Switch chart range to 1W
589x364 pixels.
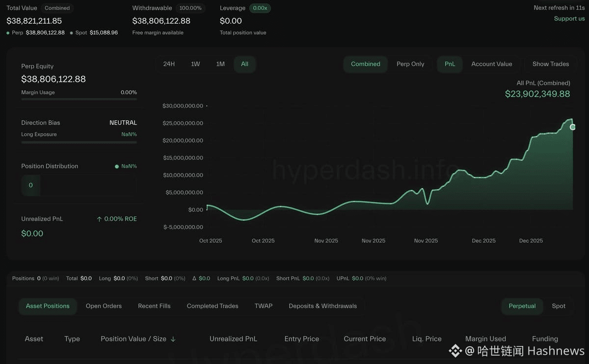195,64
